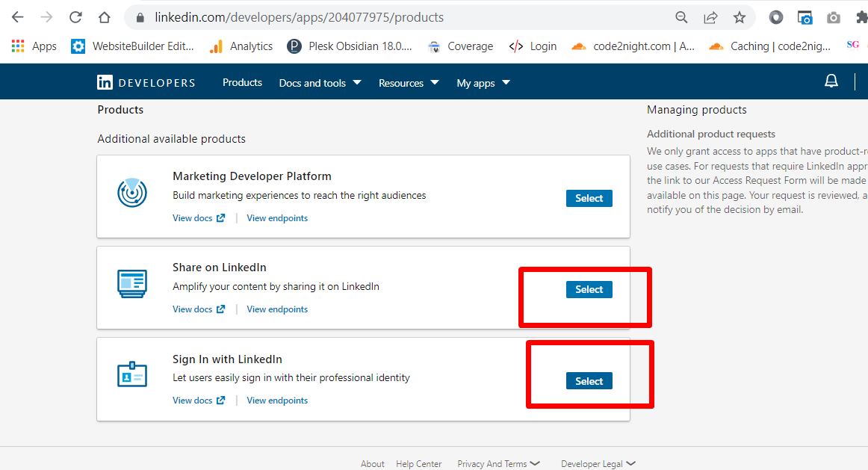The height and width of the screenshot is (470, 868).
Task: Expand the Privacy And Terms footer dropdown
Action: (x=498, y=464)
